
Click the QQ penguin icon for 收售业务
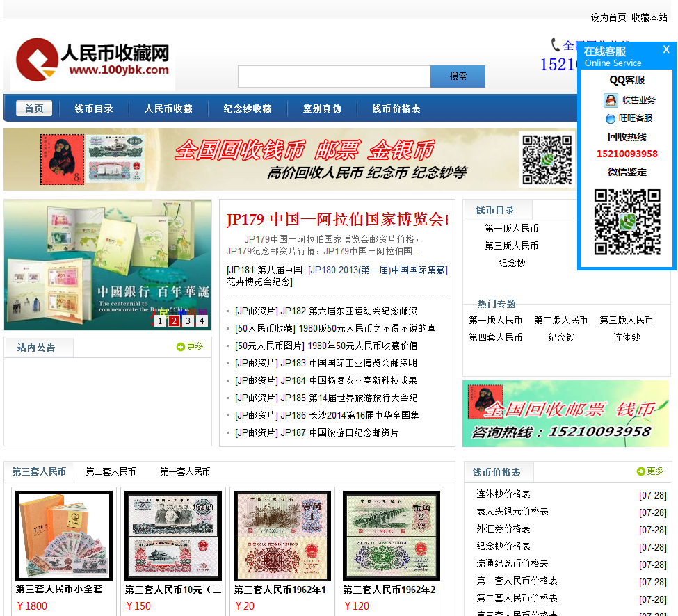click(611, 100)
